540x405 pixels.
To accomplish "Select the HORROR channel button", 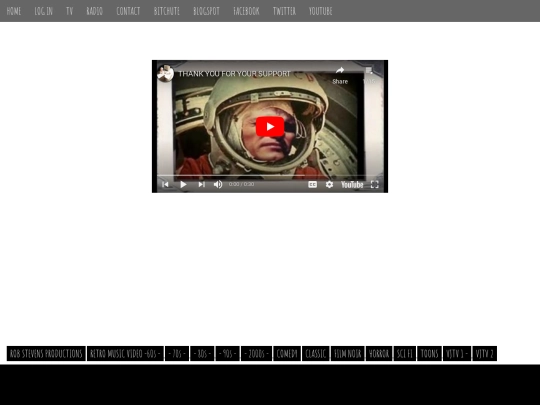I will [x=379, y=353].
